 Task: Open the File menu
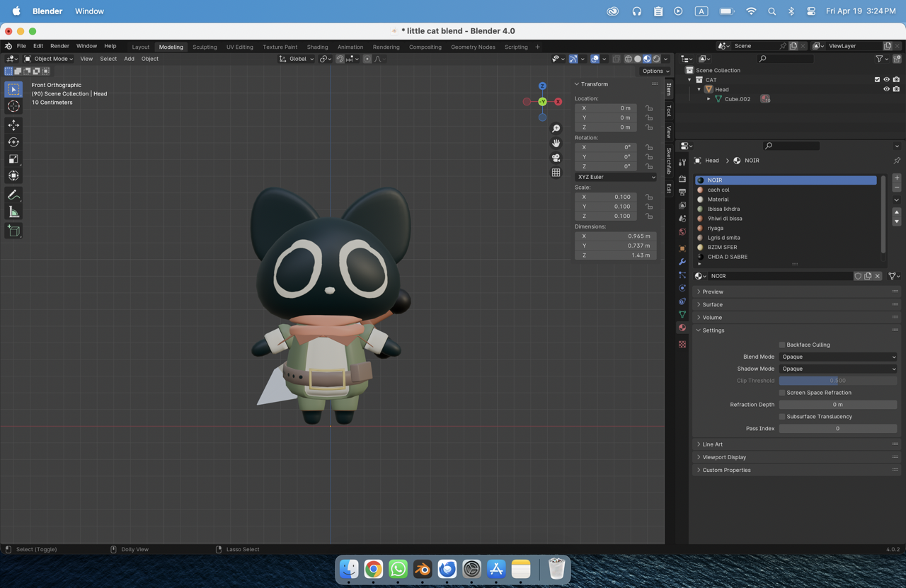coord(21,46)
